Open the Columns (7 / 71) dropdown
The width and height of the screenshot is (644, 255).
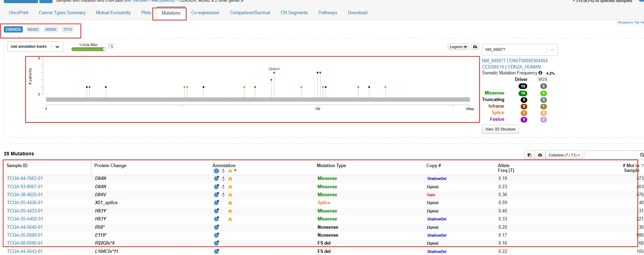(x=565, y=155)
